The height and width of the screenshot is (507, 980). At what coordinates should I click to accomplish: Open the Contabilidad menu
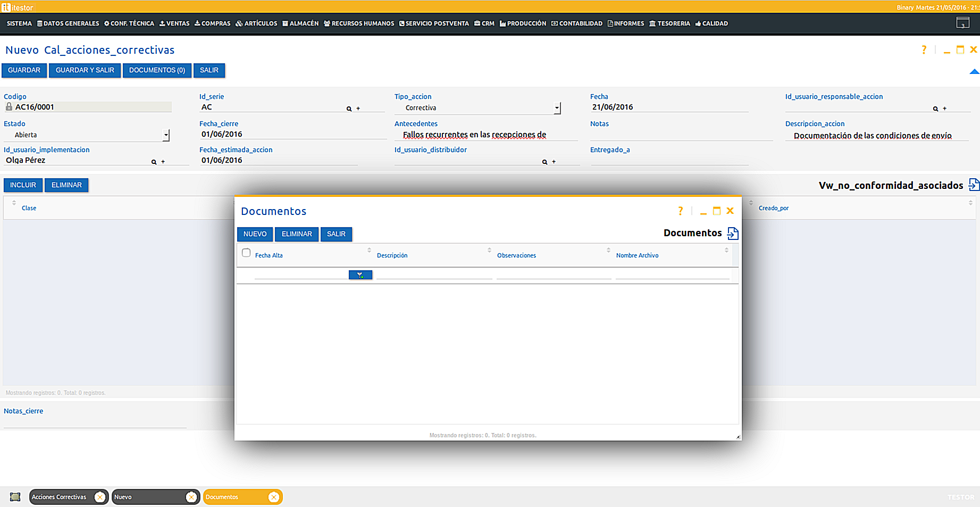pos(577,23)
